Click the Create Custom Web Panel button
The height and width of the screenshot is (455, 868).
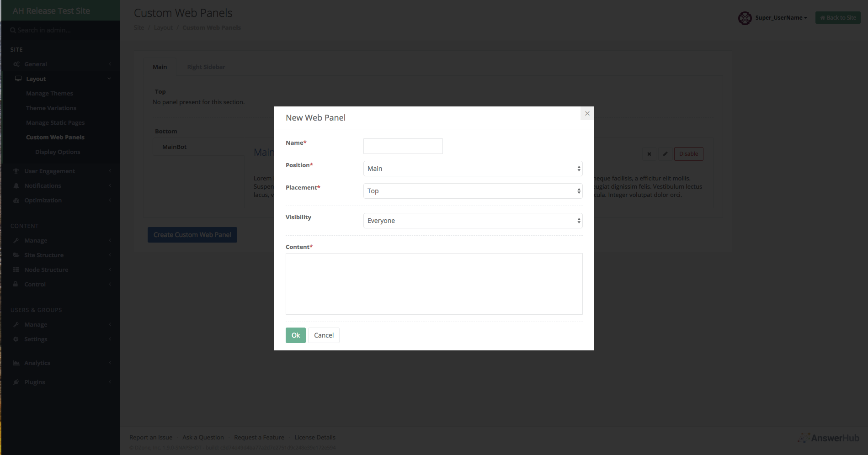(x=192, y=235)
